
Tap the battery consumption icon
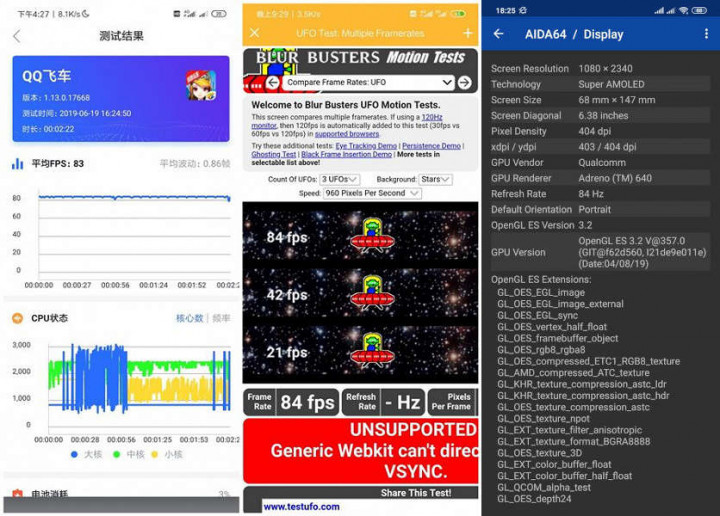tap(17, 494)
